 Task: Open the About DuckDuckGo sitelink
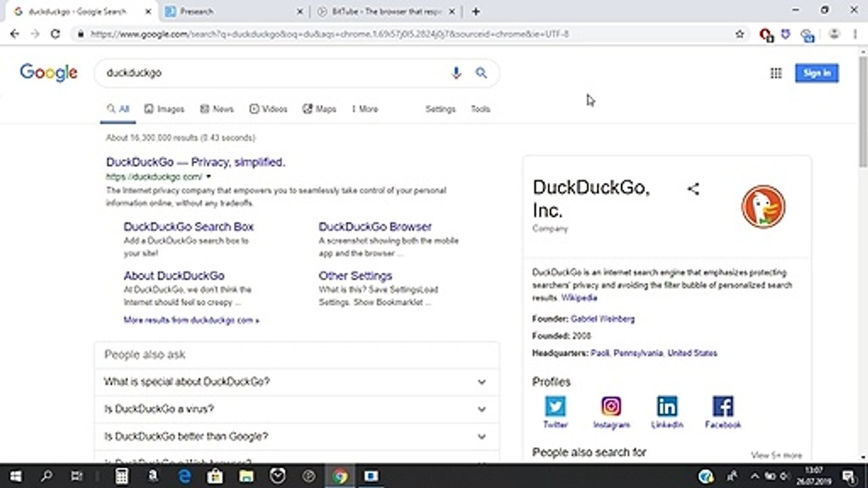click(174, 276)
